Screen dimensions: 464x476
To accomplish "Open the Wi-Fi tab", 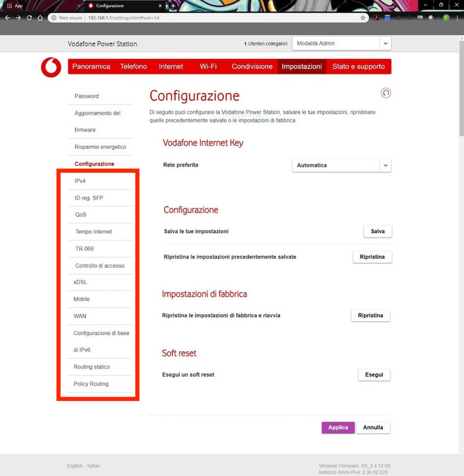I will pos(208,67).
